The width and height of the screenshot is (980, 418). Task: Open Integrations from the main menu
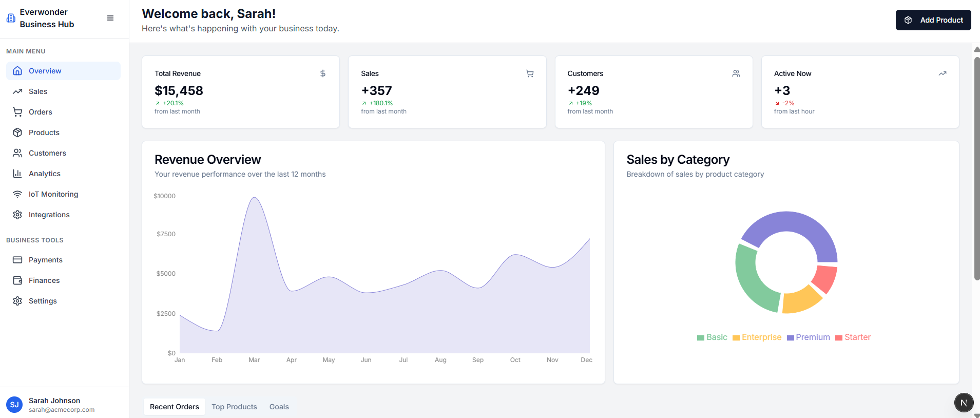[x=49, y=215]
